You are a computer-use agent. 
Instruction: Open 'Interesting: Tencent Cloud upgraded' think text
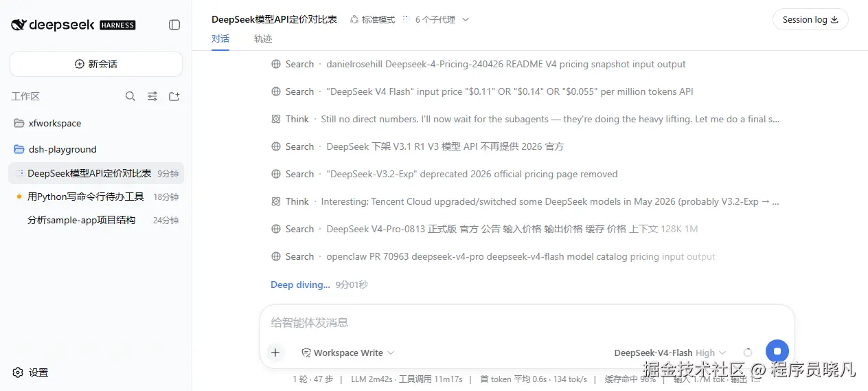pyautogui.click(x=550, y=201)
